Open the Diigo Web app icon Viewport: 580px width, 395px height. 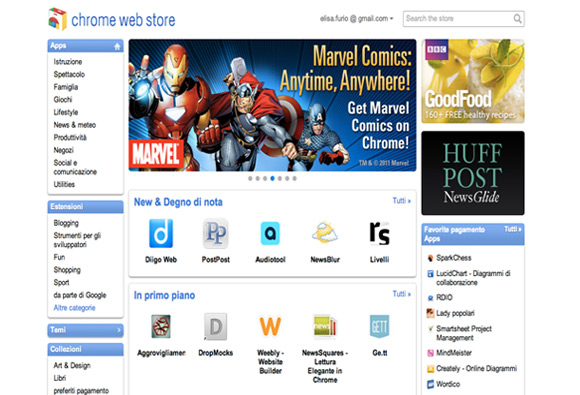[x=161, y=233]
